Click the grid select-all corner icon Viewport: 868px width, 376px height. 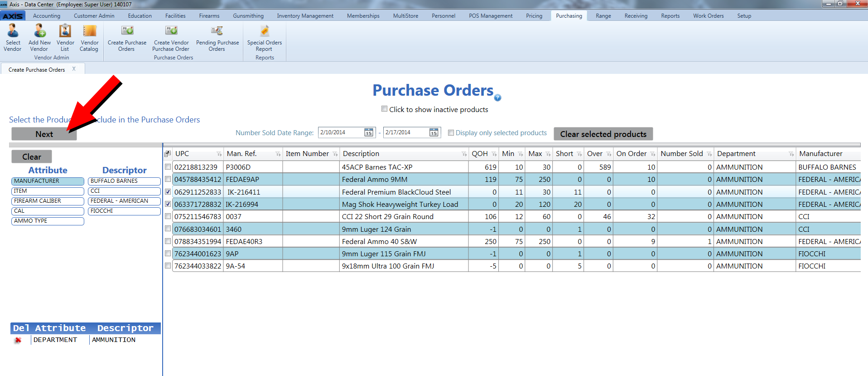point(168,154)
